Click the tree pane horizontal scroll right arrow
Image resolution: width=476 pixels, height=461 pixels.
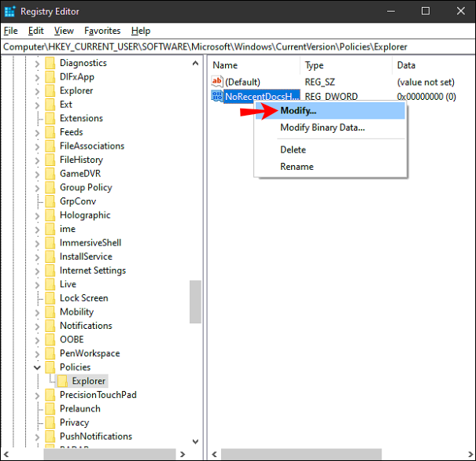pyautogui.click(x=183, y=455)
